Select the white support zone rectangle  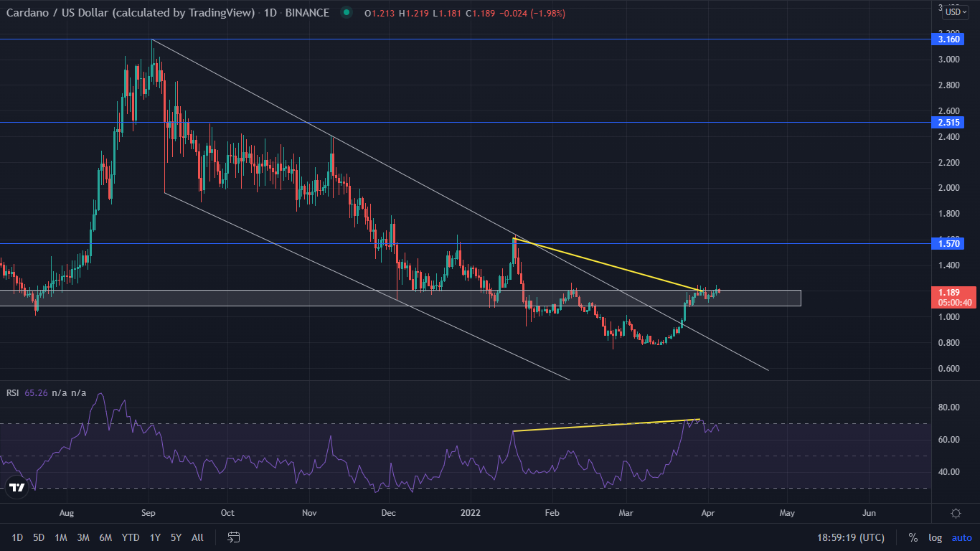pos(400,298)
